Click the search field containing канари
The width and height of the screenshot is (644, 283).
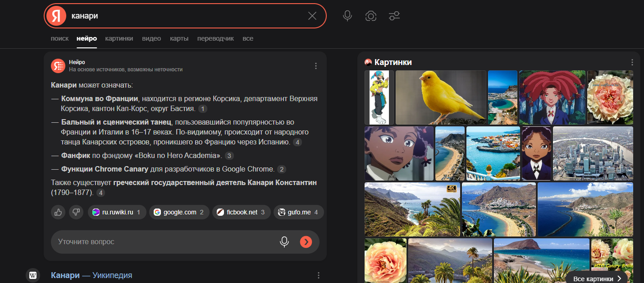click(185, 16)
